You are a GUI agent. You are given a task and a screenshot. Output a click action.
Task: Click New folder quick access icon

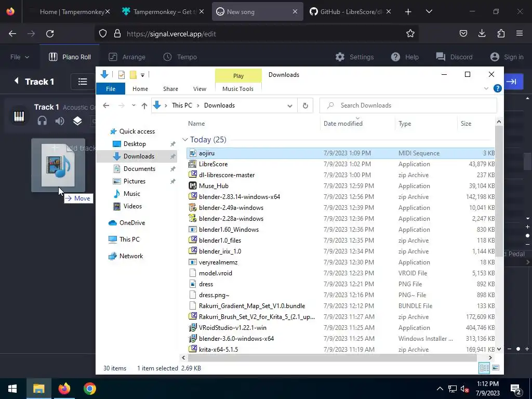(134, 75)
